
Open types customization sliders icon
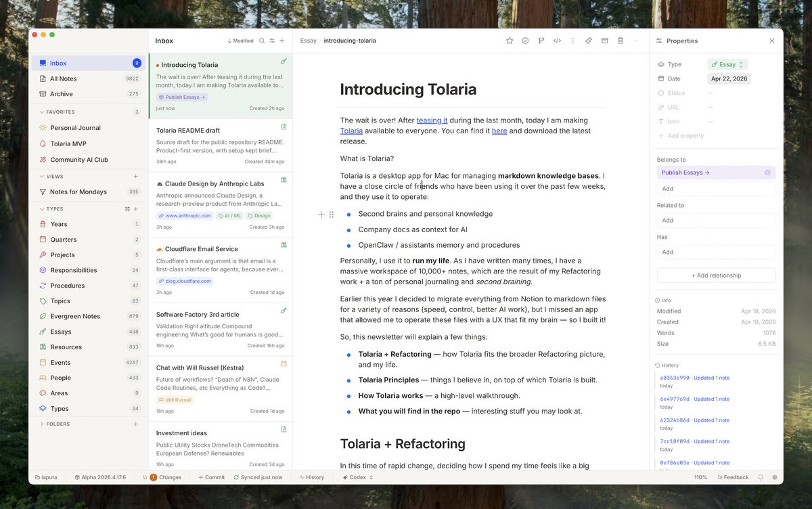pyautogui.click(x=127, y=209)
